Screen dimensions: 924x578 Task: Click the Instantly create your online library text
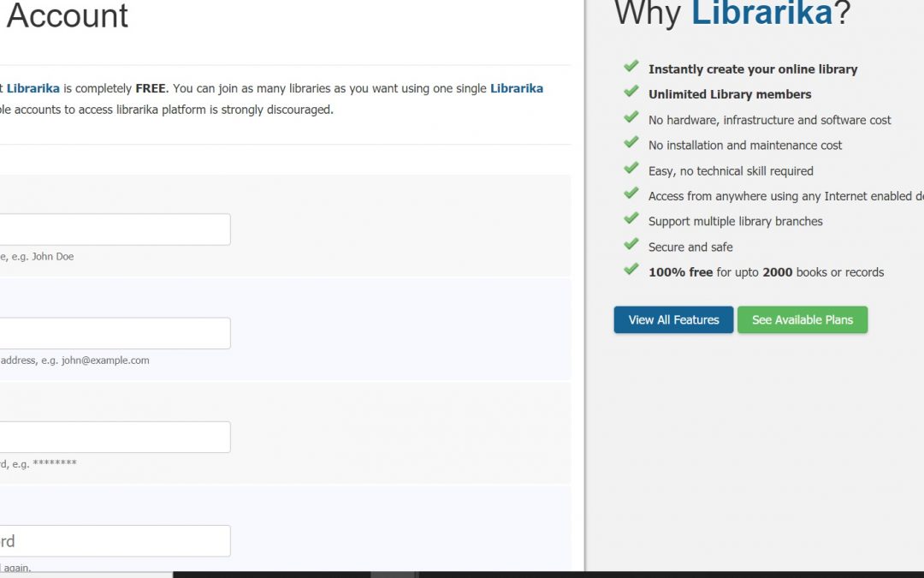753,69
